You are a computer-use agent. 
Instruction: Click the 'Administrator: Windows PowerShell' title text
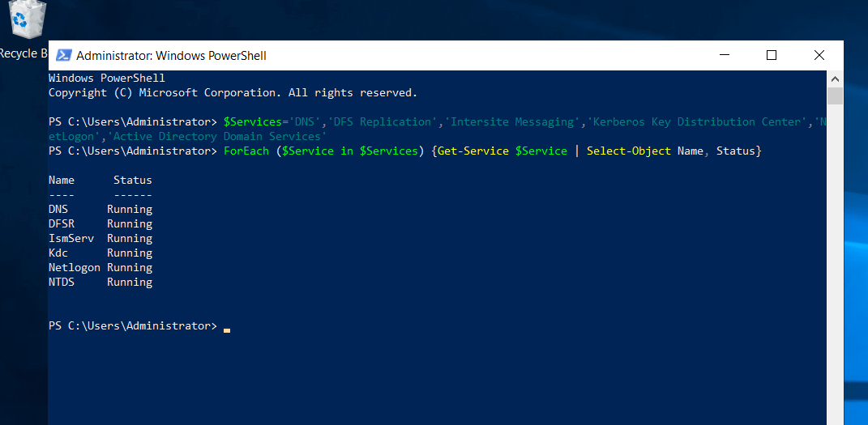(171, 56)
